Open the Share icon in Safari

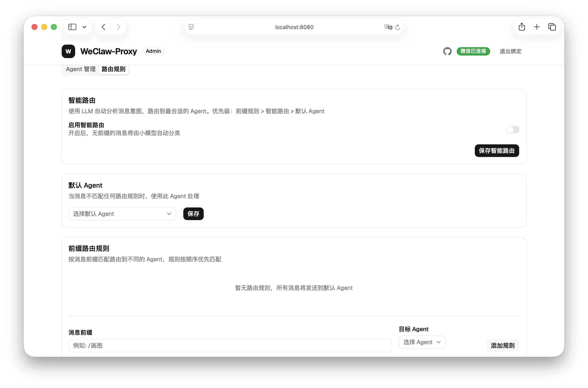522,27
